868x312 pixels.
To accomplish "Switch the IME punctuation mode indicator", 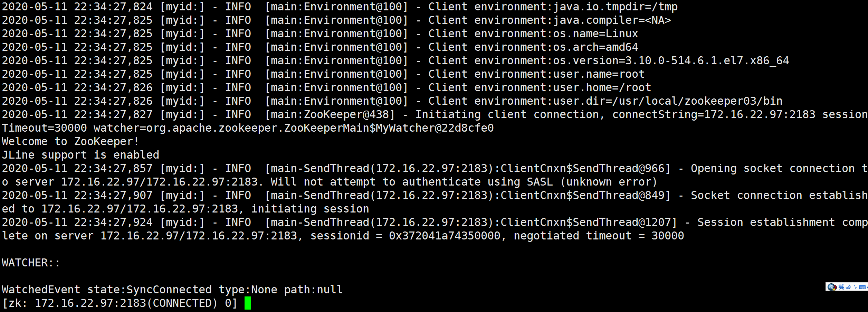I will pyautogui.click(x=855, y=287).
